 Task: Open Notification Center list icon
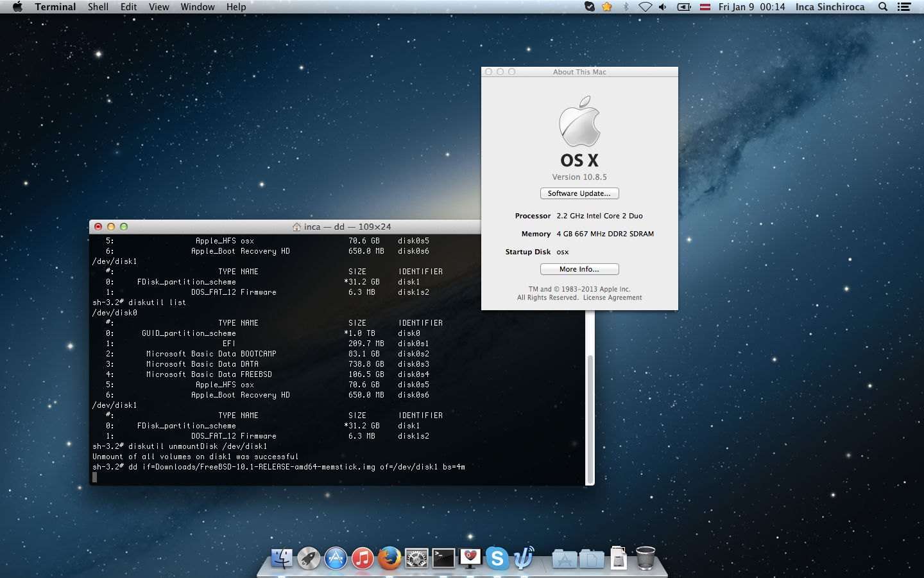click(904, 6)
